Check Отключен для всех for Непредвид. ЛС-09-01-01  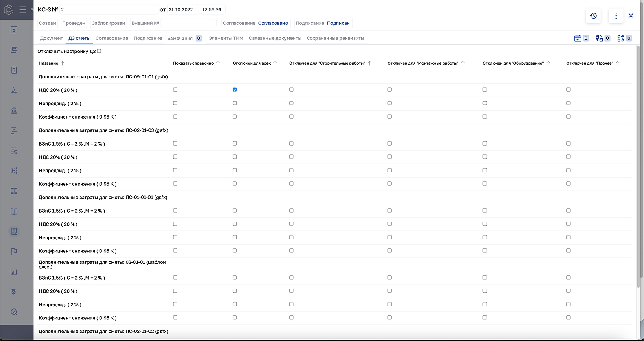tap(235, 103)
